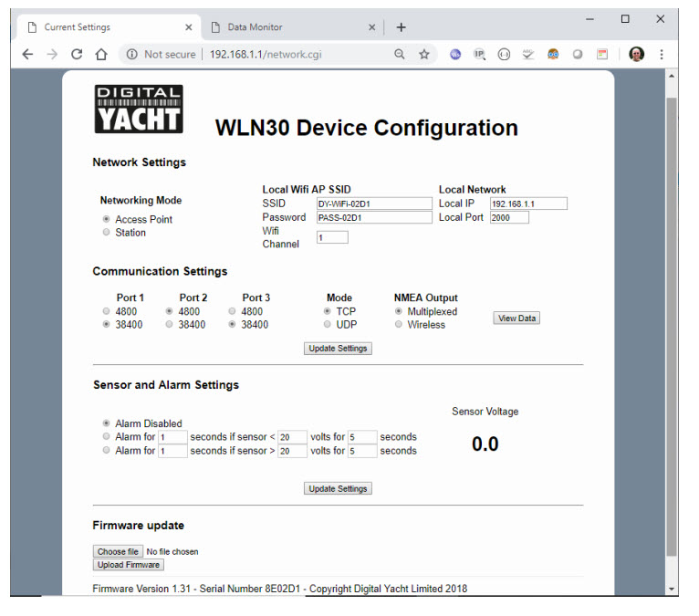This screenshot has width=699, height=616.
Task: Open a new tab with the plus button
Action: (x=402, y=27)
